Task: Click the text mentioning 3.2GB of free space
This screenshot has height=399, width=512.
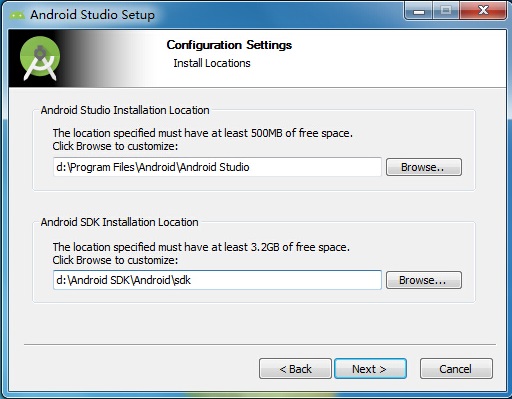Action: tap(201, 247)
